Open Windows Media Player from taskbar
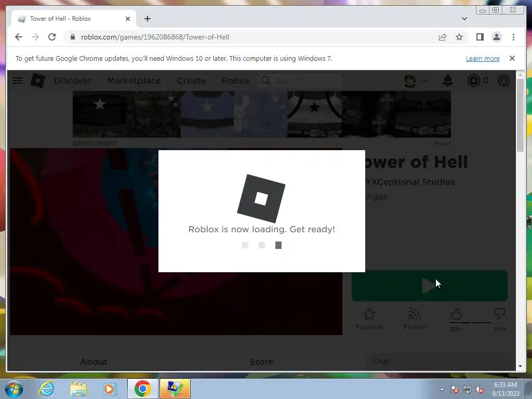Image resolution: width=532 pixels, height=399 pixels. tap(109, 389)
